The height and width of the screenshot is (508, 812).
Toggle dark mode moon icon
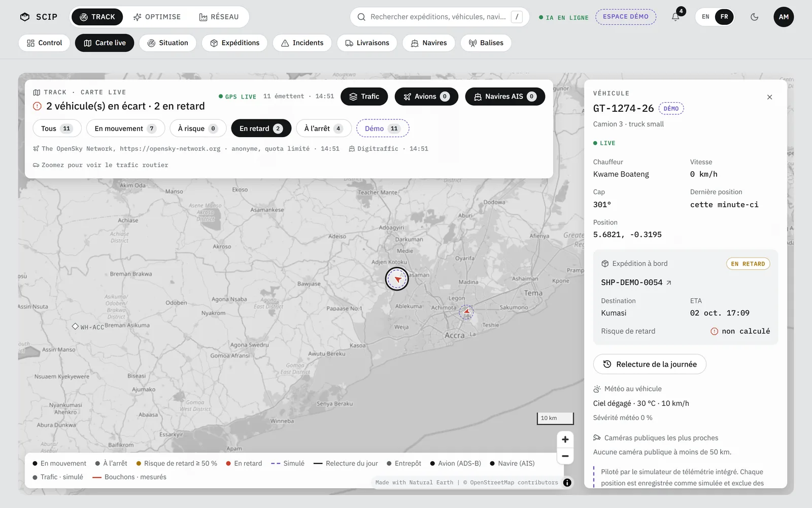(x=755, y=17)
